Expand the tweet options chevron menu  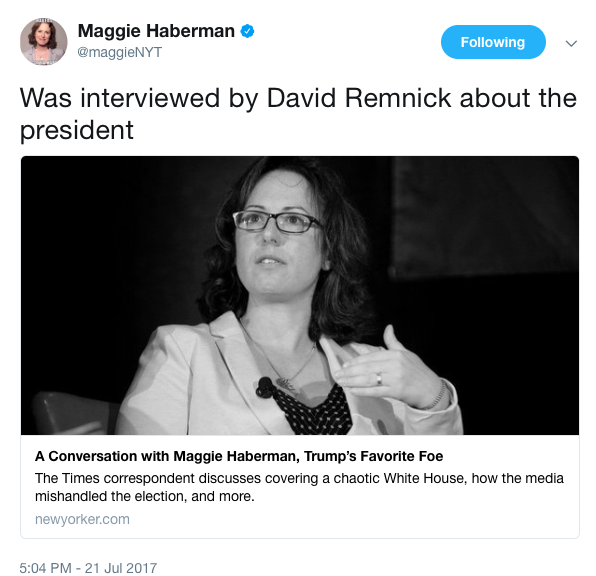click(x=571, y=43)
